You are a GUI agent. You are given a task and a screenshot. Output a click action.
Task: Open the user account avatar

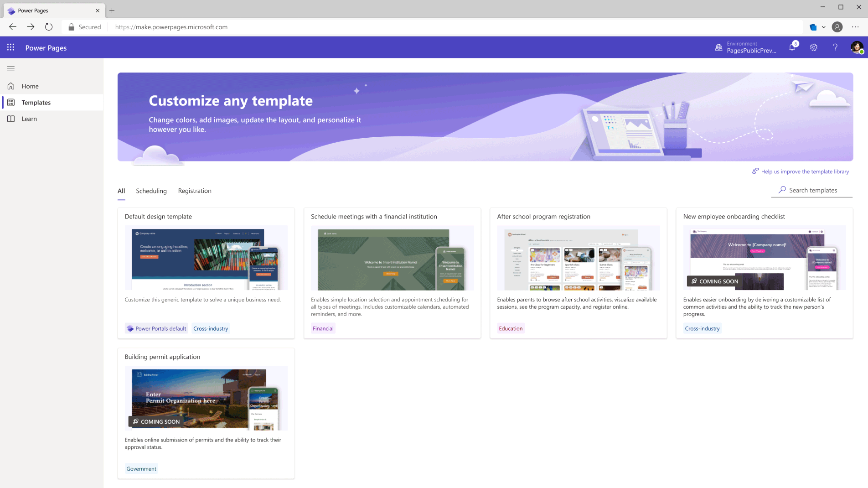[857, 47]
